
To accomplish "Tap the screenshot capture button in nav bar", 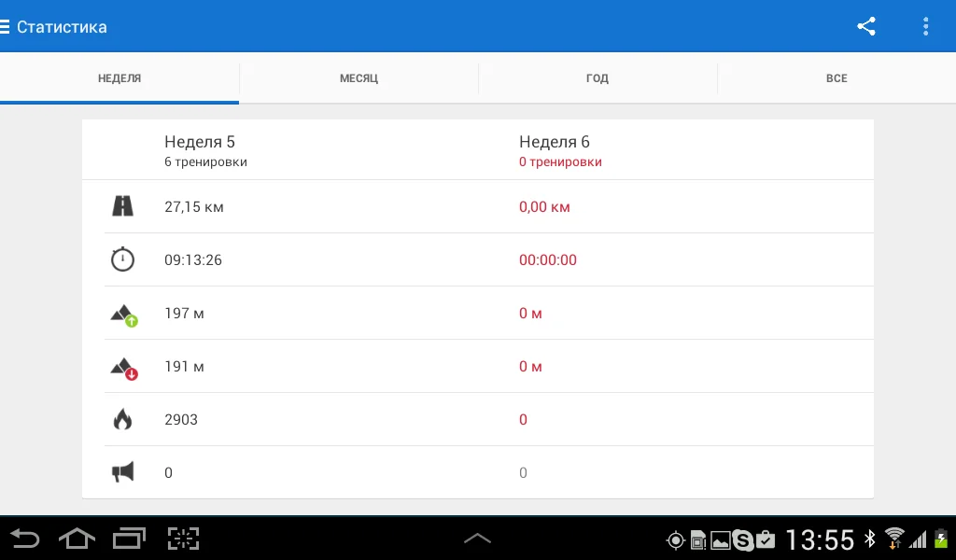I will pos(184,539).
